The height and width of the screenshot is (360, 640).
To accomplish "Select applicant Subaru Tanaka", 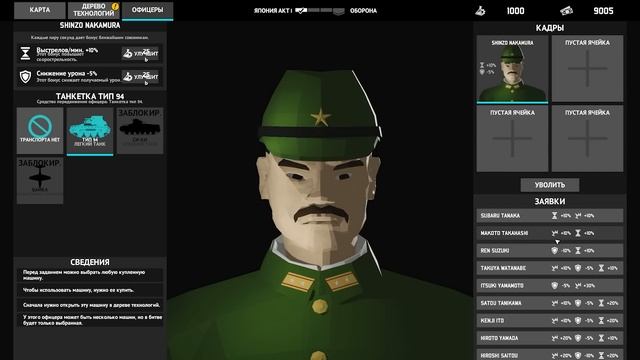I will 550,216.
